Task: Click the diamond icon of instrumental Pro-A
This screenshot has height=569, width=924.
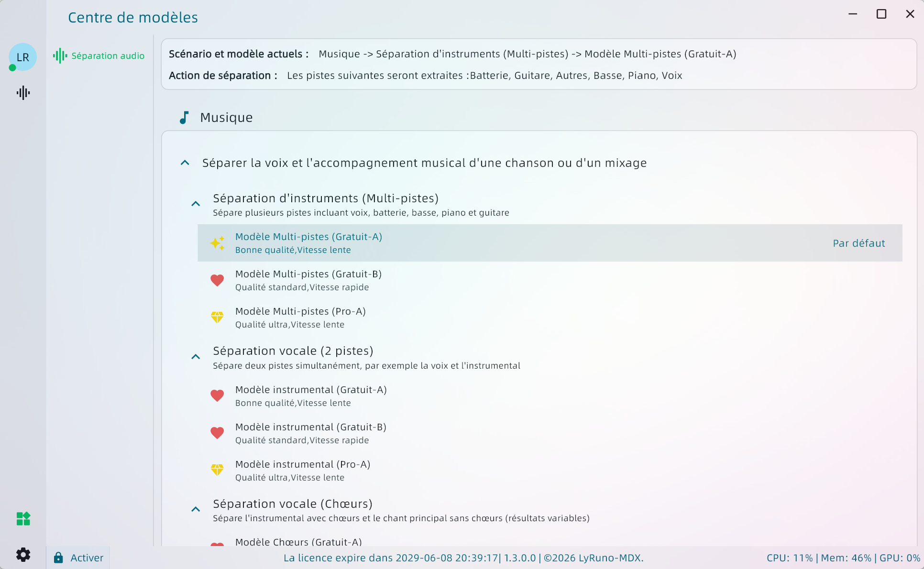Action: [x=217, y=471]
